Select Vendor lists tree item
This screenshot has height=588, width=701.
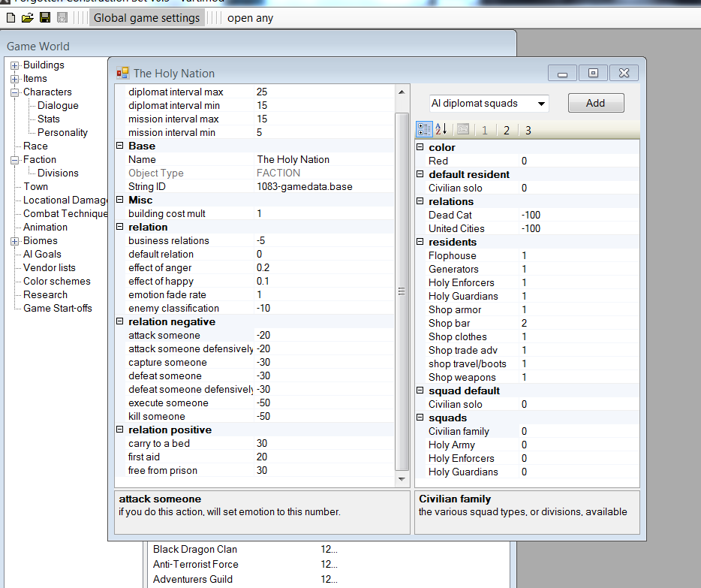[50, 268]
